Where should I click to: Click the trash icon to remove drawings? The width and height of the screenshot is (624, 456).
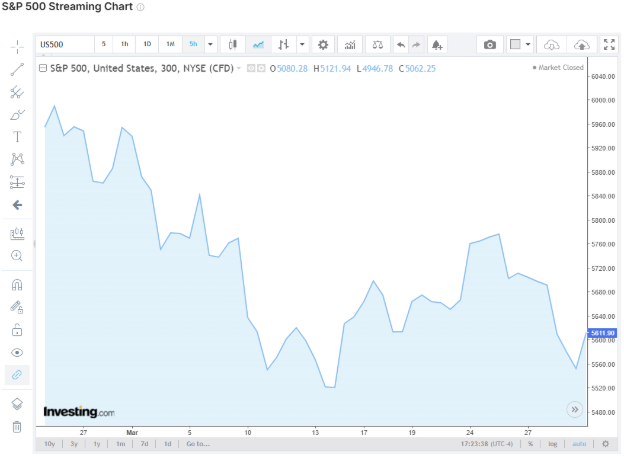click(17, 427)
